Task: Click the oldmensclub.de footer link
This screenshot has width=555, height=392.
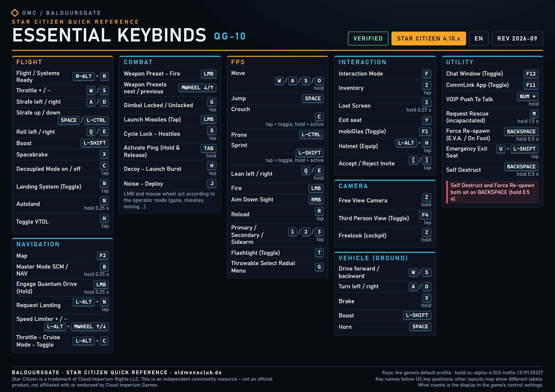Action: coord(198,372)
